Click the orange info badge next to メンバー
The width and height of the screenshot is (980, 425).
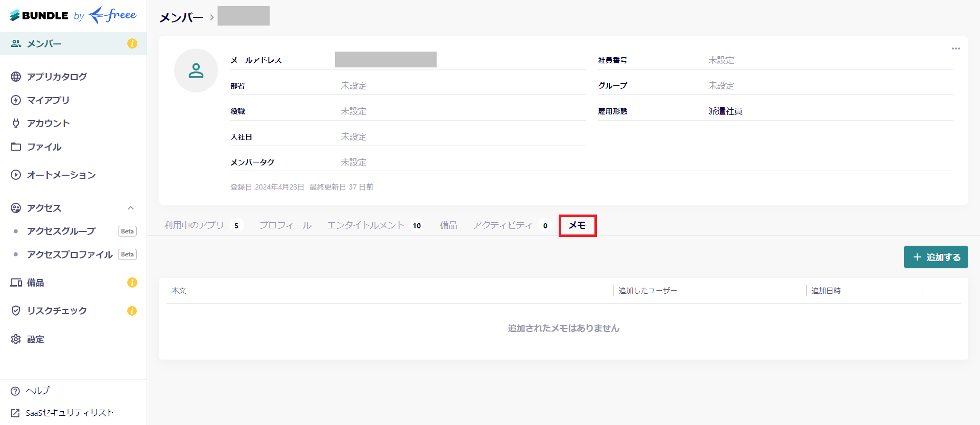(132, 43)
